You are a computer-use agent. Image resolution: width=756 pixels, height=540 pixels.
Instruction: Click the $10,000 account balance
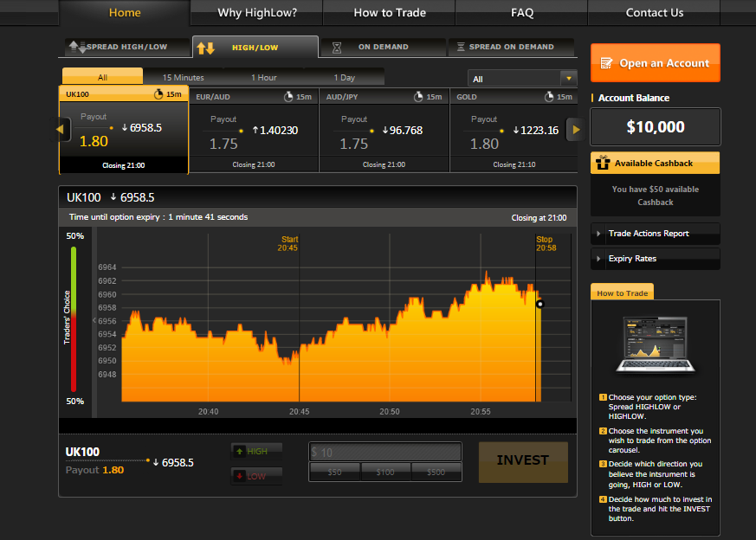(656, 126)
